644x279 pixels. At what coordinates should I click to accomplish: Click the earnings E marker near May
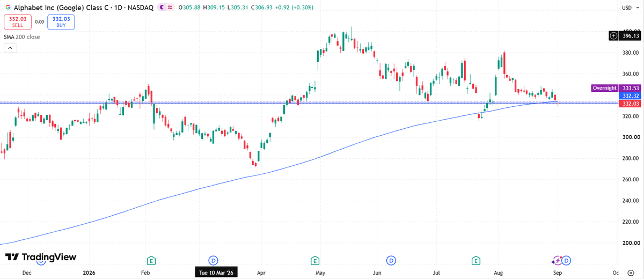[x=316, y=261]
